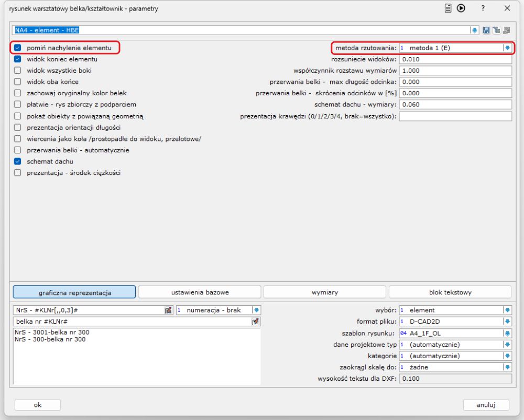Click the play icon in title bar
The height and width of the screenshot is (420, 524).
click(x=461, y=8)
